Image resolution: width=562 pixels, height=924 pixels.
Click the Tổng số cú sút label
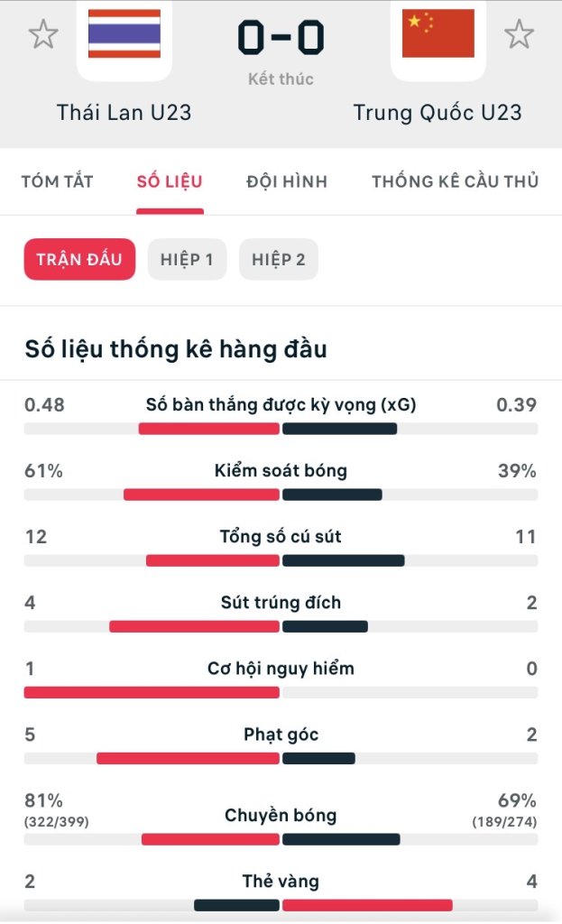(x=281, y=537)
